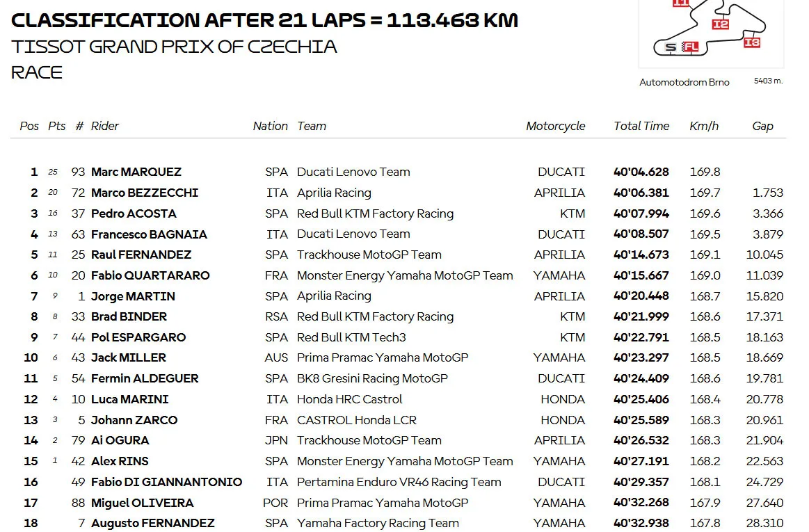Click the Km/h column header

coord(704,126)
